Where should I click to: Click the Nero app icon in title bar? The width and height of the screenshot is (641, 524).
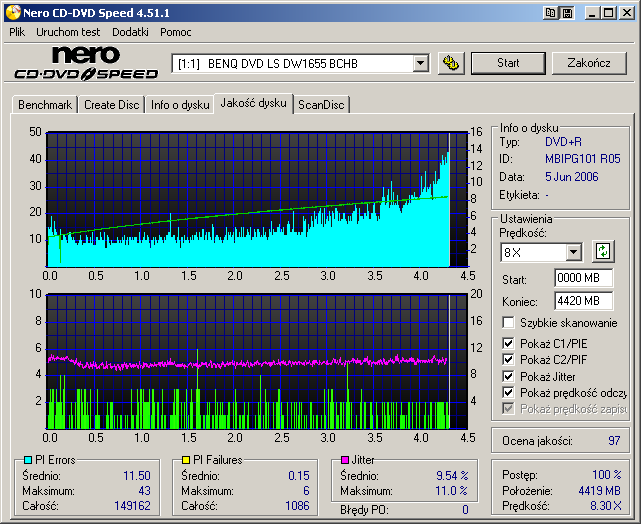(x=13, y=13)
